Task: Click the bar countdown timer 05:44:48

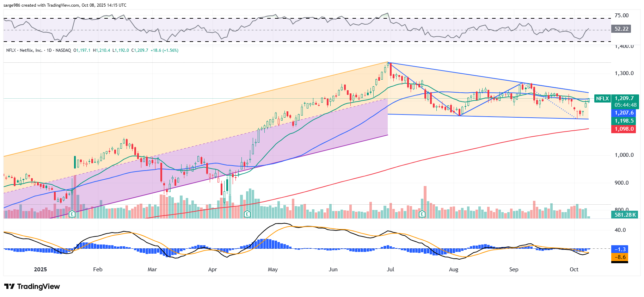Action: [625, 105]
